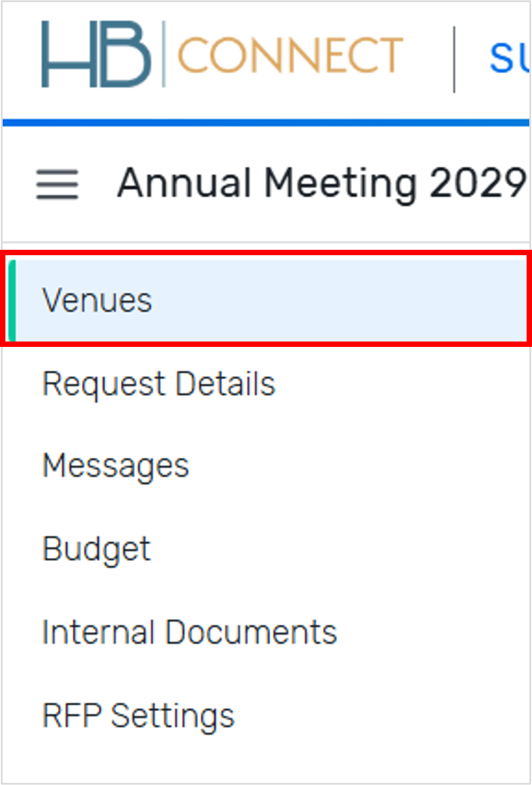This screenshot has width=532, height=785.
Task: Click inside the red highlighted Venues box
Action: (x=264, y=298)
